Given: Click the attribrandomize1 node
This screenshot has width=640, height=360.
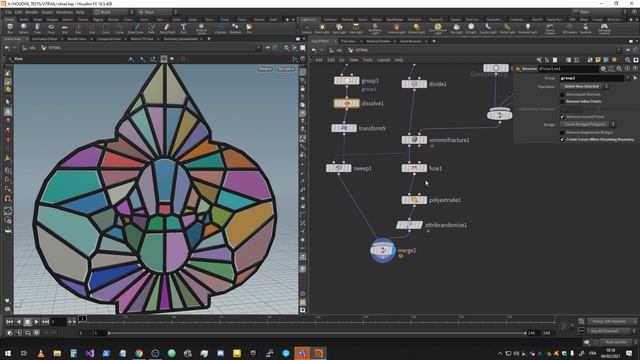Looking at the screenshot, I should coord(409,225).
